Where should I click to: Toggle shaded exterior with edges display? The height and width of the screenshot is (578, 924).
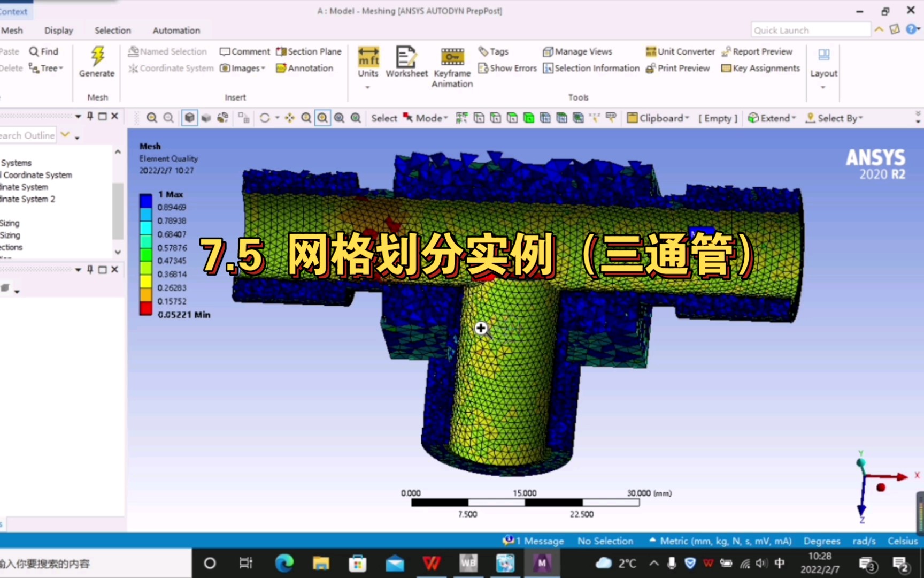point(190,117)
